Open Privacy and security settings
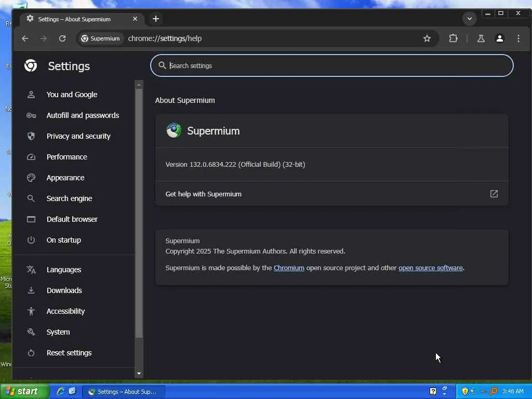 click(x=78, y=136)
